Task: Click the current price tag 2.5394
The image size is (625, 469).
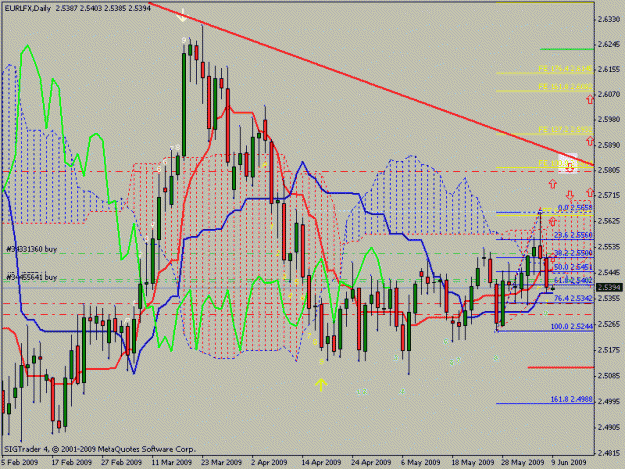Action: [x=610, y=287]
